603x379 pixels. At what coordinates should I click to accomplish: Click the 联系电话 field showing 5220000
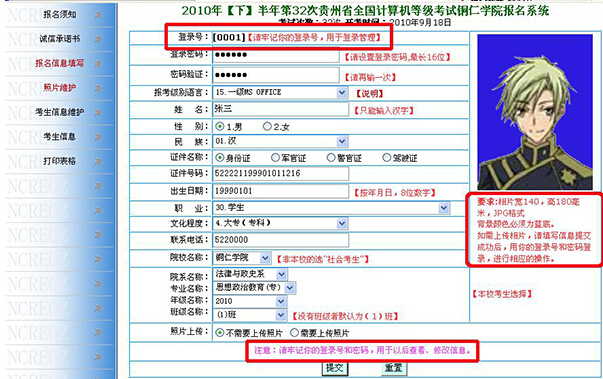pos(281,240)
